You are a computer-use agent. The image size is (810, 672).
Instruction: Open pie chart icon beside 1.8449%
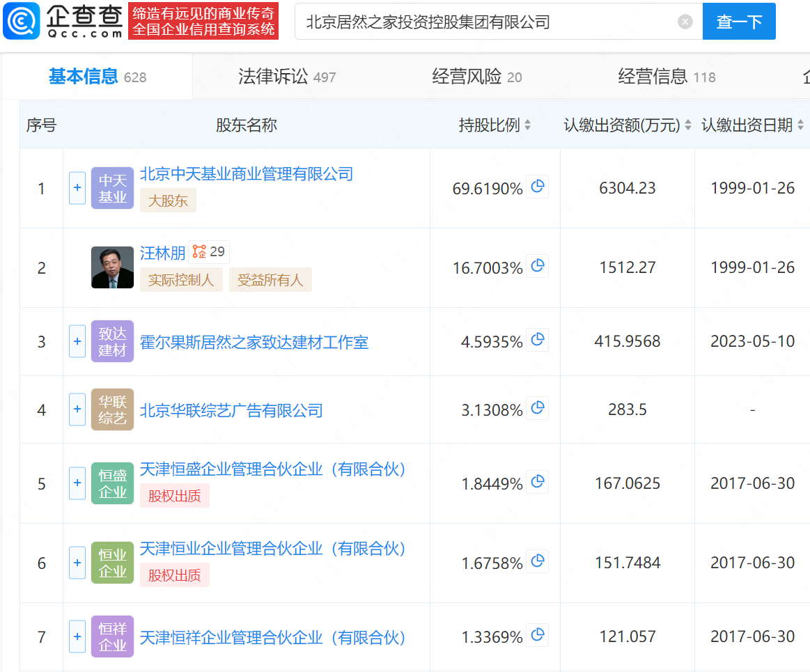pyautogui.click(x=537, y=482)
